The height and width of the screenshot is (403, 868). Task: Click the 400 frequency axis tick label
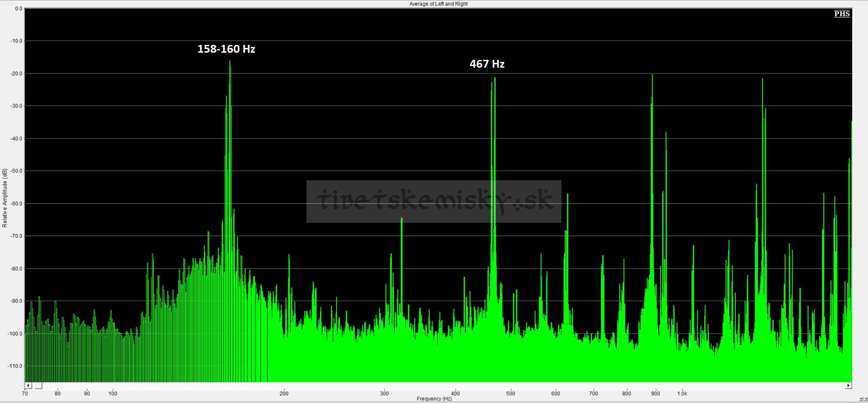click(x=455, y=393)
